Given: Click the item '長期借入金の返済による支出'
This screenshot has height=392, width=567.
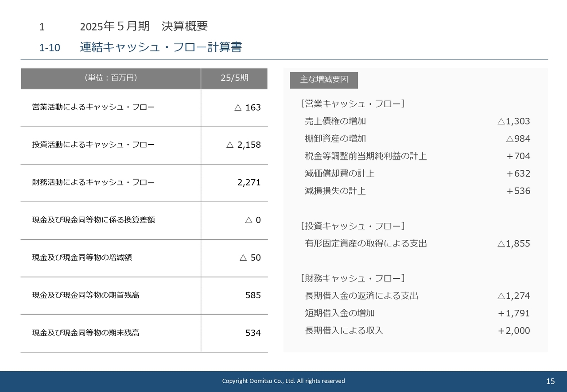Looking at the screenshot, I should tap(361, 296).
